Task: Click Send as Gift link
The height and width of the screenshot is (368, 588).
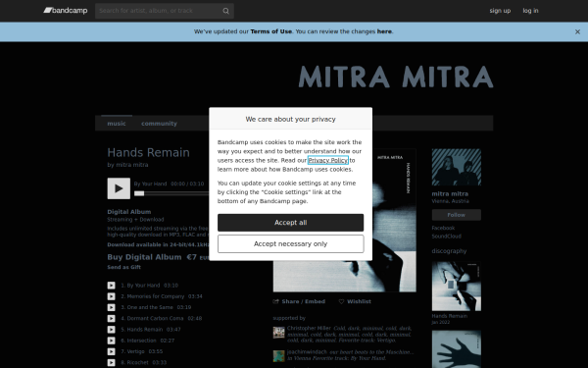Action: [x=124, y=267]
